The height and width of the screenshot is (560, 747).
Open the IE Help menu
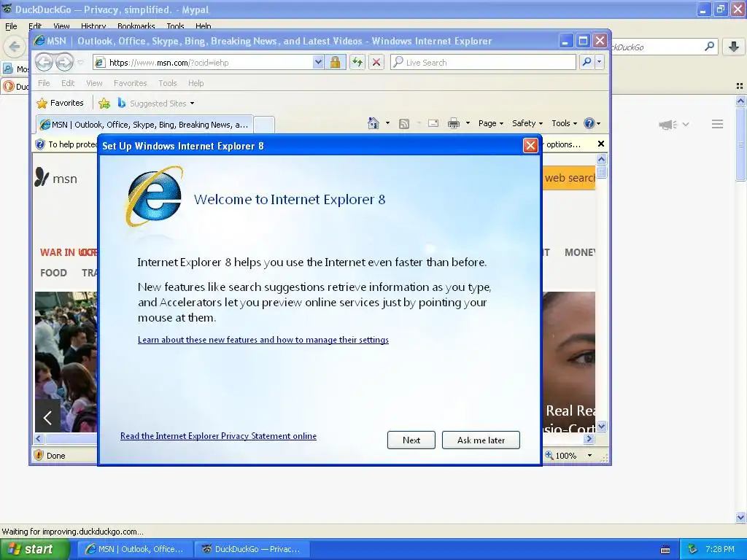[x=196, y=83]
